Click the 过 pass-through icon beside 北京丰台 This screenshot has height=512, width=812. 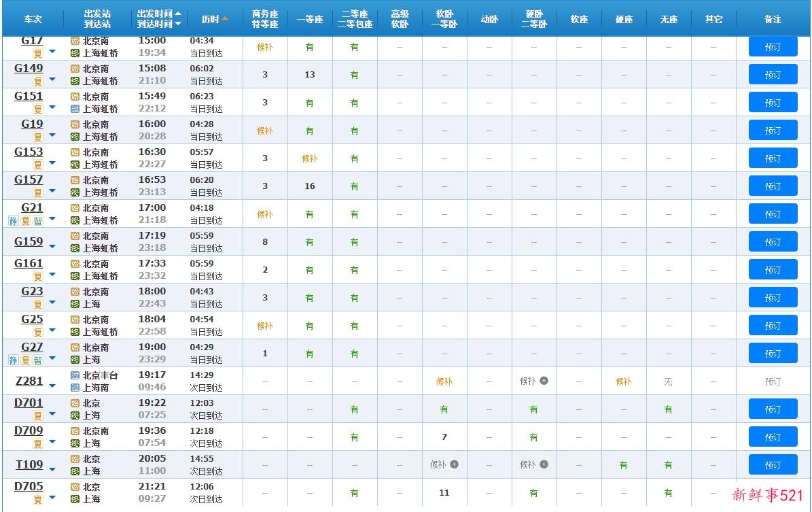tap(75, 375)
